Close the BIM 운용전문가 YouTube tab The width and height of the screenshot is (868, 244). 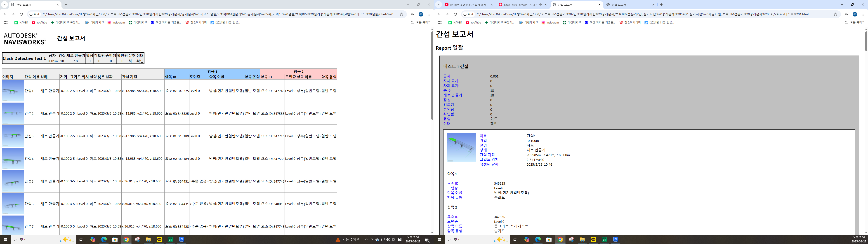click(492, 5)
